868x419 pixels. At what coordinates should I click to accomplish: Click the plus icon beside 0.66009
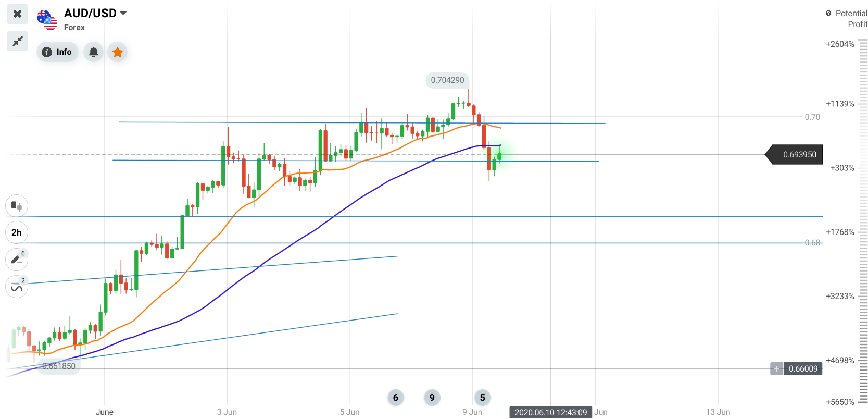tap(776, 369)
